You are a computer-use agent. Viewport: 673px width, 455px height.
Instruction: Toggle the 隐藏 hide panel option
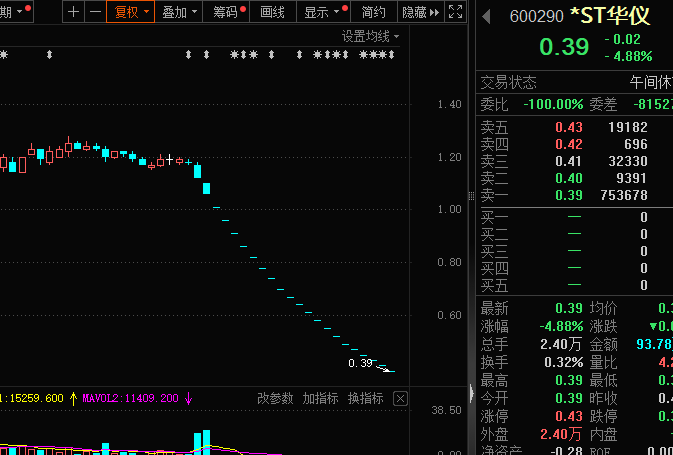[419, 12]
